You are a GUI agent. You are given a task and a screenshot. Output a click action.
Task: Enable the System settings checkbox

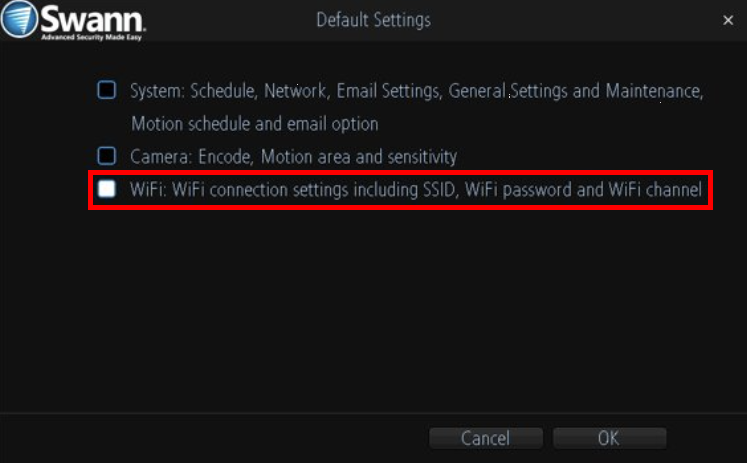pyautogui.click(x=107, y=90)
